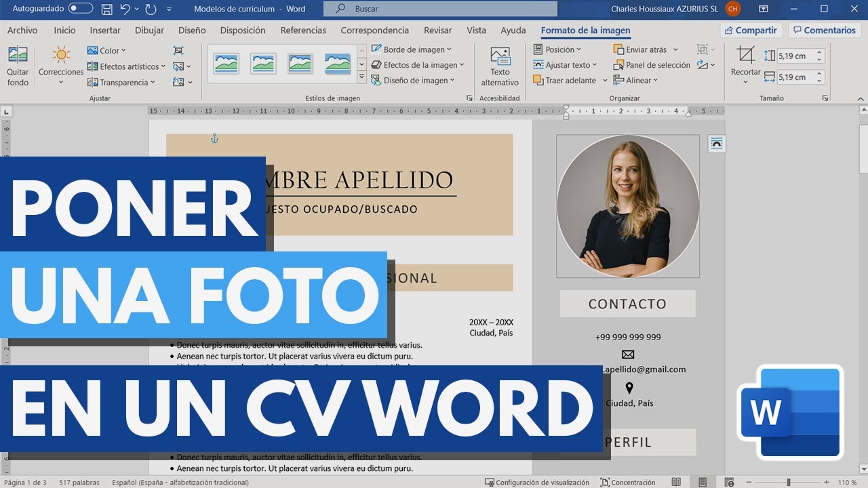Increase height with the up stepper
The height and width of the screenshot is (488, 868).
pos(819,53)
